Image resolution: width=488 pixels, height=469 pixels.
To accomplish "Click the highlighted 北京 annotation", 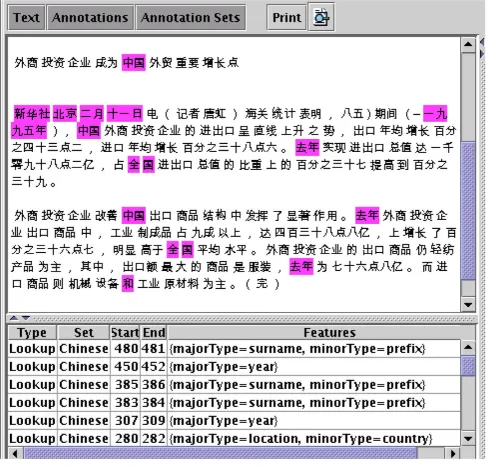I will point(65,113).
